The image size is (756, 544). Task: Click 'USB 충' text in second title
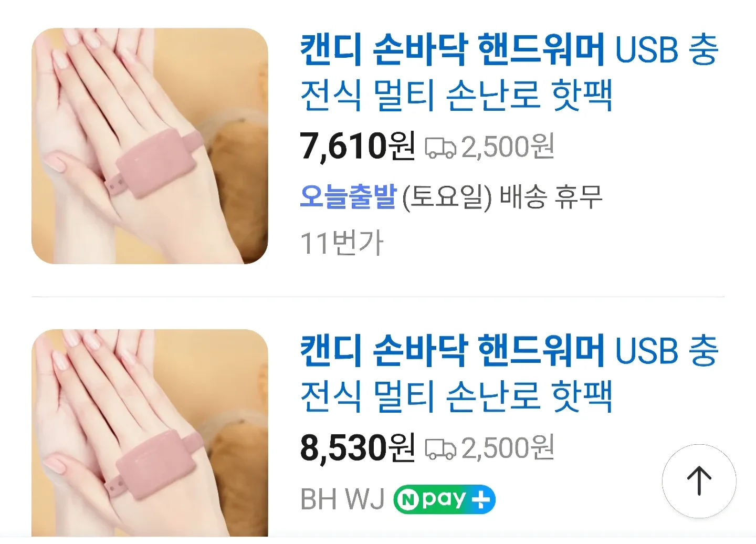pyautogui.click(x=666, y=351)
